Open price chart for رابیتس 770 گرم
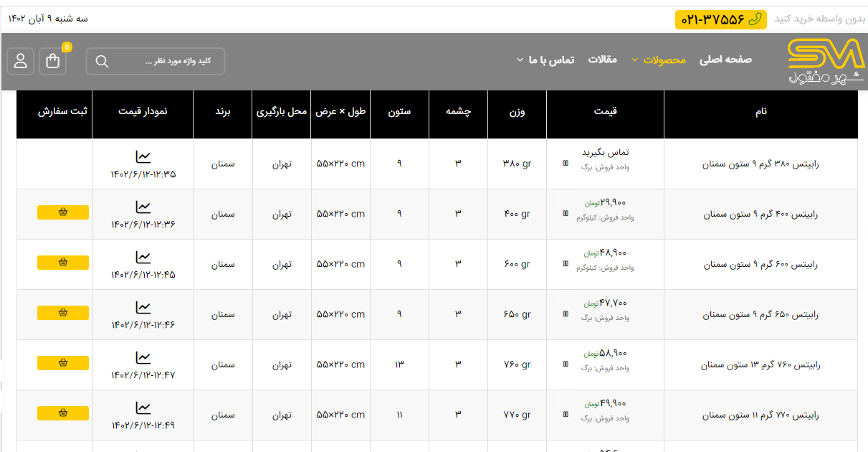The height and width of the screenshot is (452, 868). [143, 408]
